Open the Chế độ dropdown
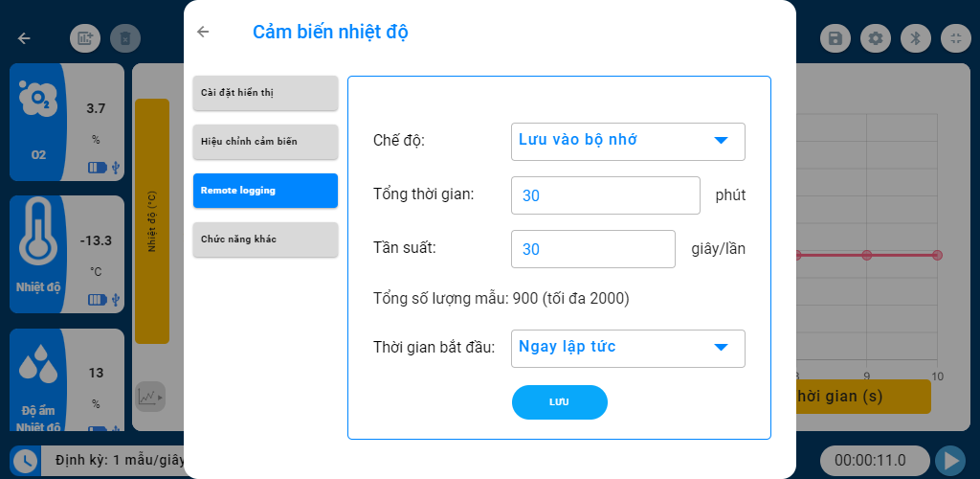 pos(628,141)
